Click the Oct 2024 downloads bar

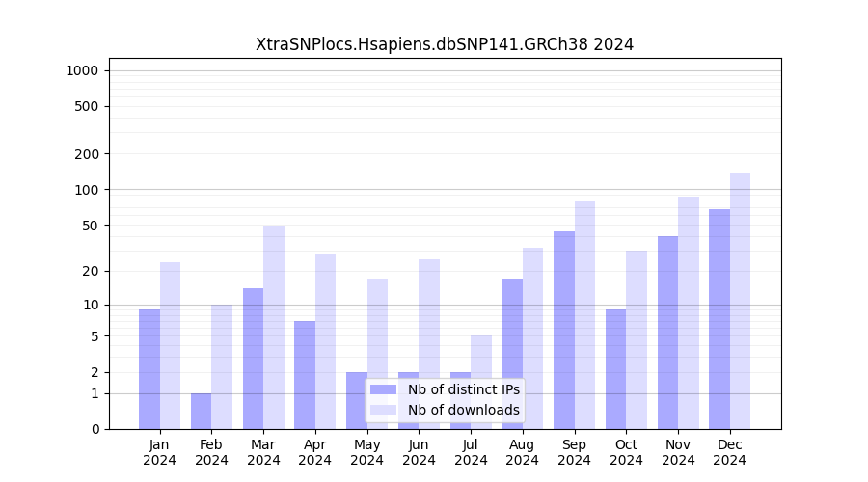click(637, 339)
